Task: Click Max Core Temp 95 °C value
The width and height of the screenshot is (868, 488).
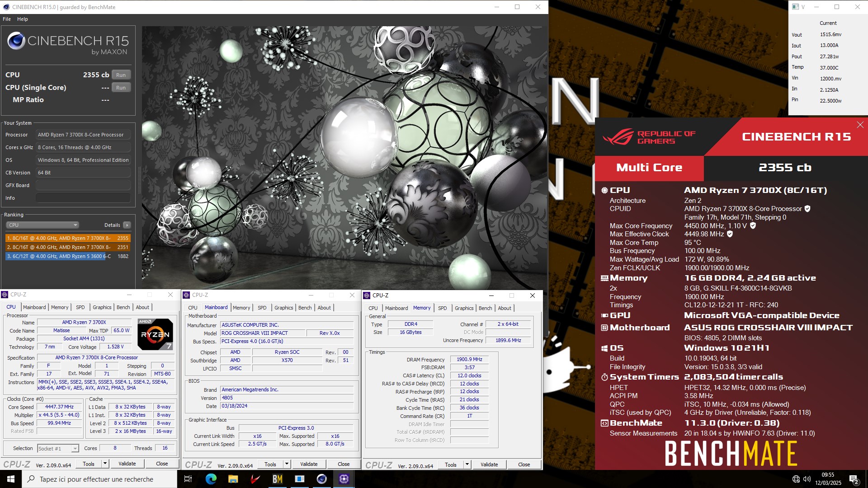Action: (x=693, y=243)
